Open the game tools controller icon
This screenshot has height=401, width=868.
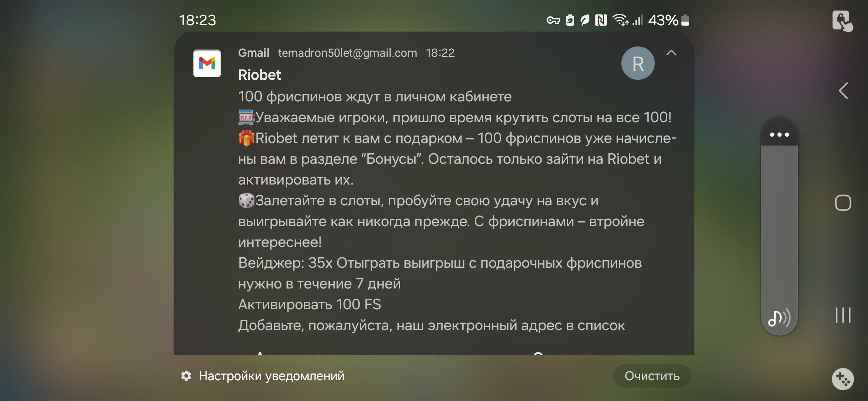point(842,379)
